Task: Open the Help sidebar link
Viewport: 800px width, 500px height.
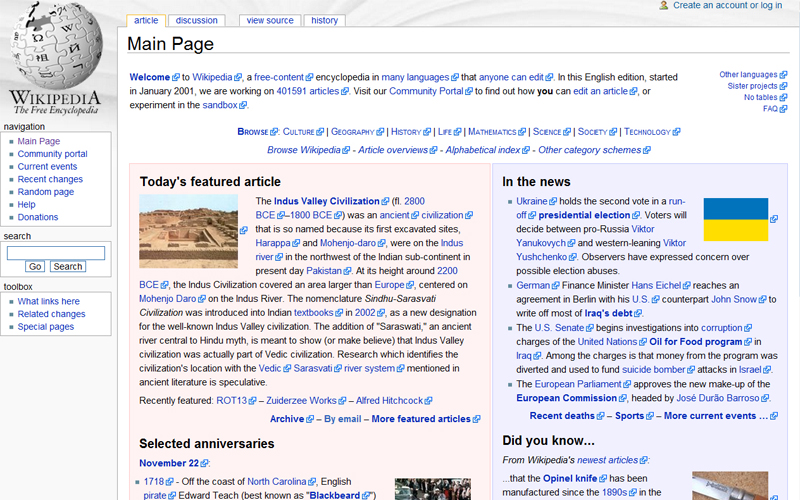Action: [27, 205]
